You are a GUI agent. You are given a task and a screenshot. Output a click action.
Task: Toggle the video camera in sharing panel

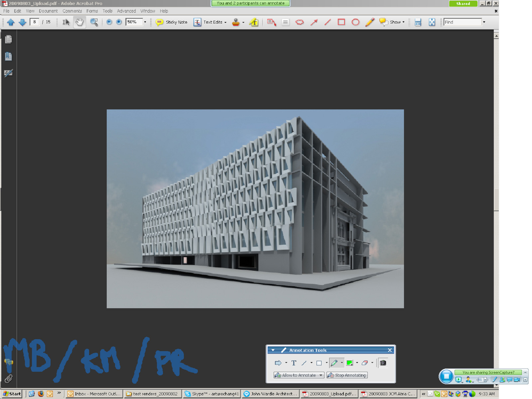517,380
